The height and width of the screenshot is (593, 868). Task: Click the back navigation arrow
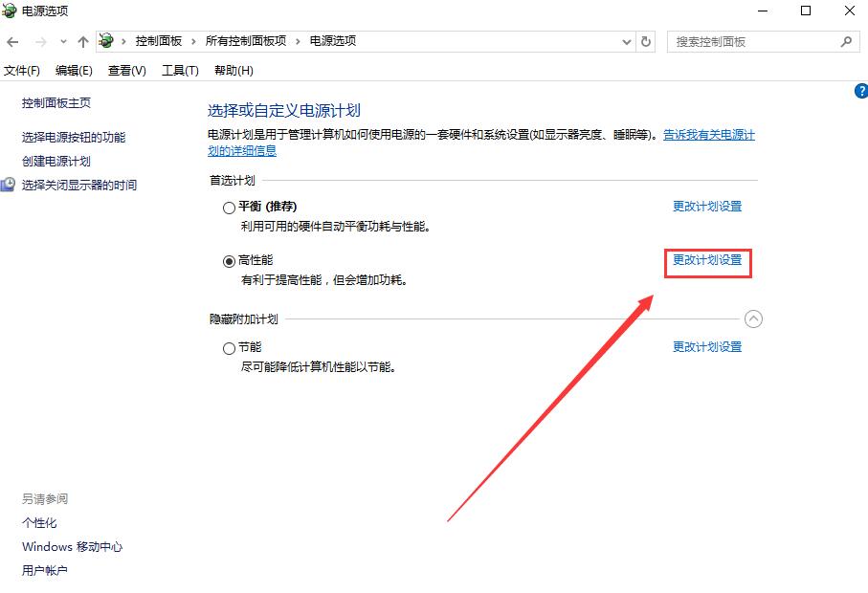(12, 41)
